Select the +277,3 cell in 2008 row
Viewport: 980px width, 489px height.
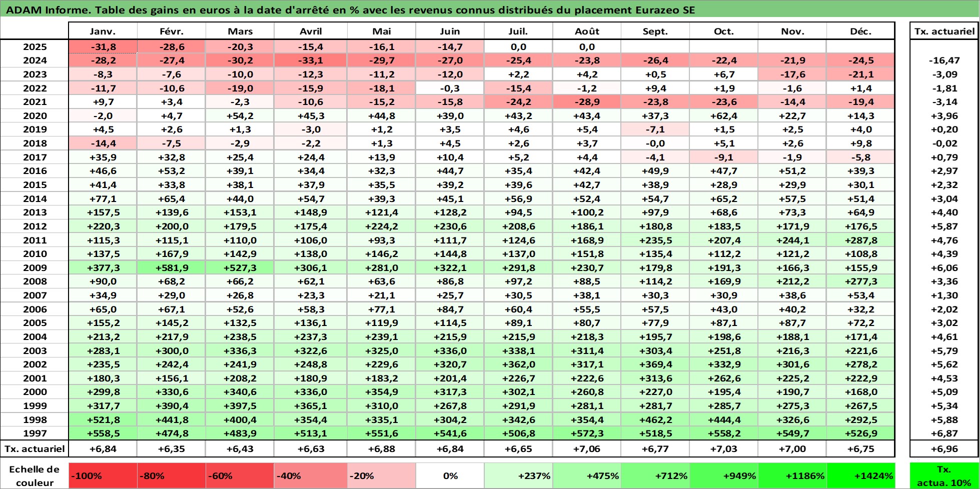coord(860,281)
